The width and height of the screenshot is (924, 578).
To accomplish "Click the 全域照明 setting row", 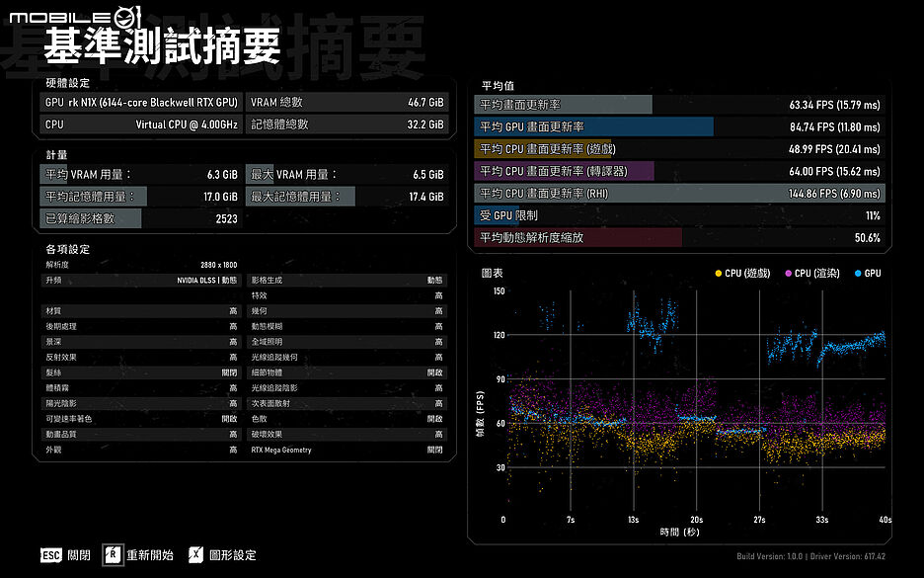I will pos(347,342).
